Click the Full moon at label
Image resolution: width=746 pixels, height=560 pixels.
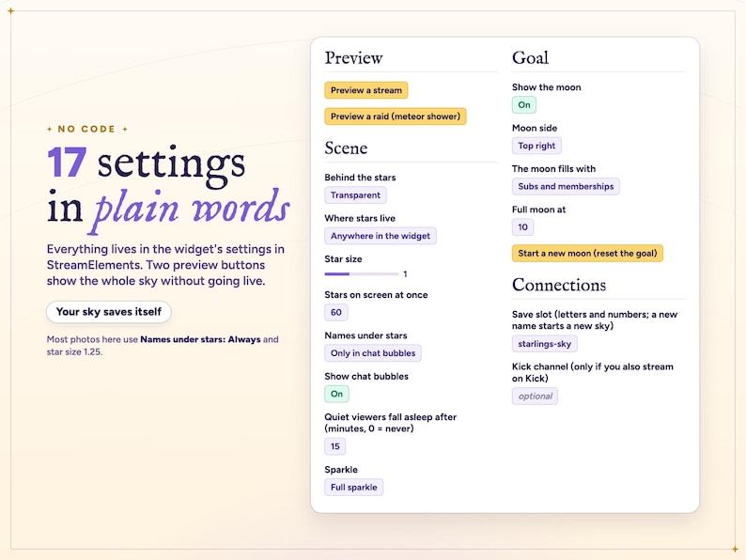pyautogui.click(x=538, y=210)
